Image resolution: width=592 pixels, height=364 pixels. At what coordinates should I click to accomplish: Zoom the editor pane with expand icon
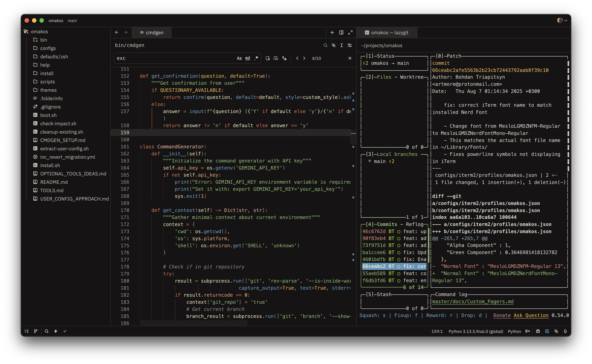[x=350, y=33]
